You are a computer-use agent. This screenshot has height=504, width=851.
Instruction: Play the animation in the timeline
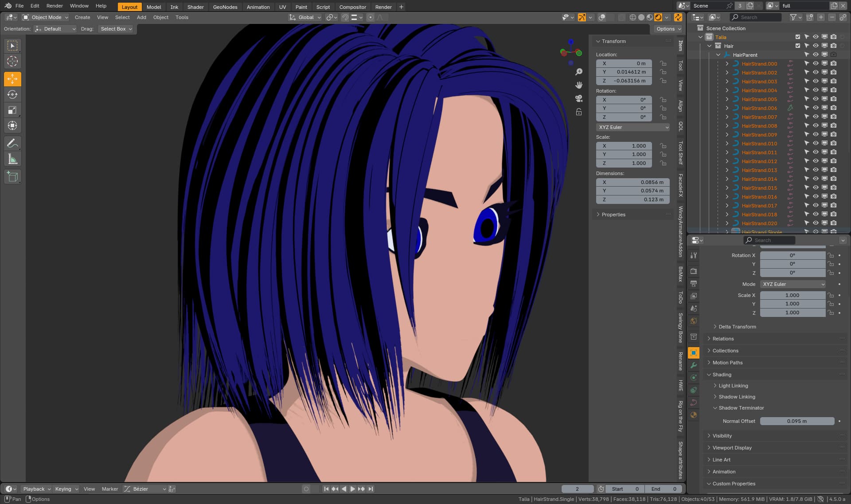click(353, 489)
